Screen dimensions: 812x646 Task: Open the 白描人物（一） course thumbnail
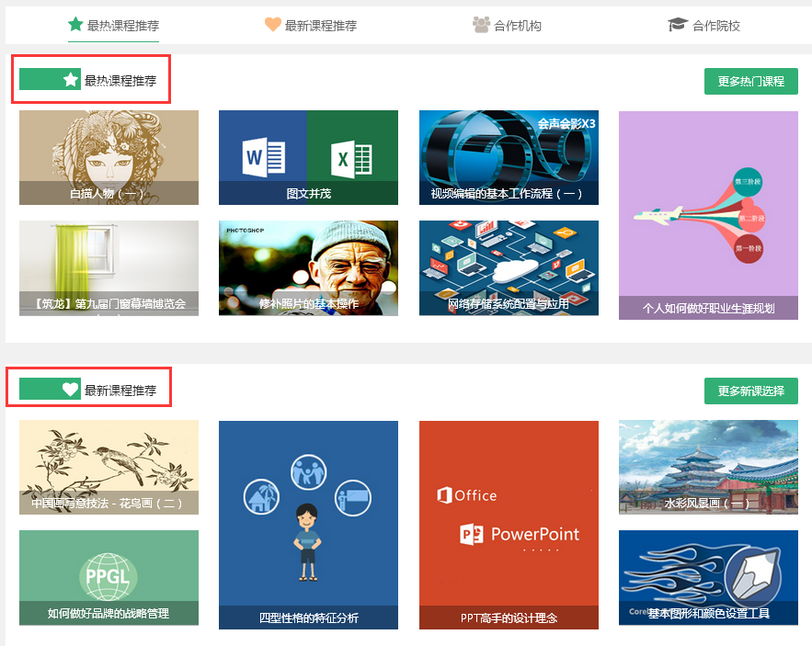tap(109, 157)
